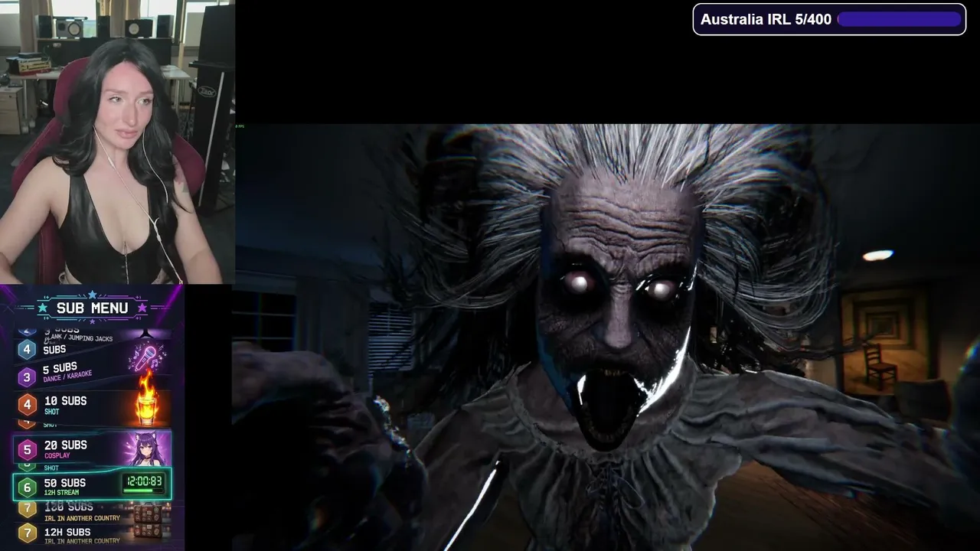Click the purple-haired cosplay anime icon
Viewport: 980px width, 551px height.
coord(145,449)
